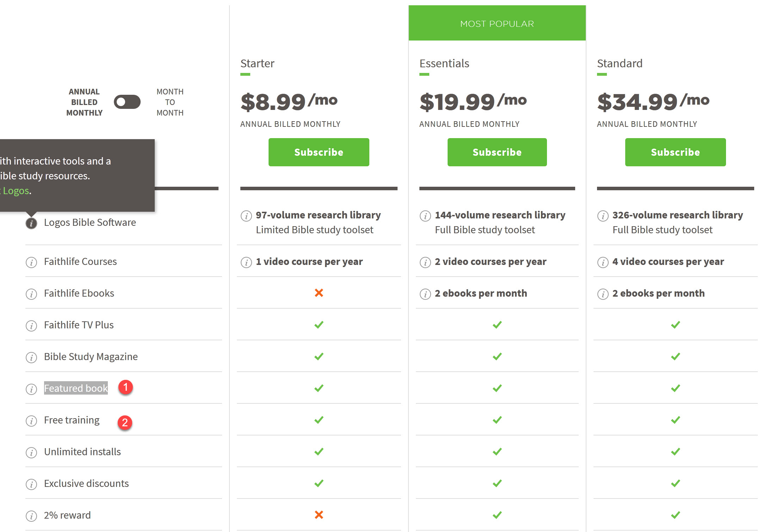Click info icon for Essentials 2 ebooks per month
Screen dimensions: 775x532
(425, 294)
